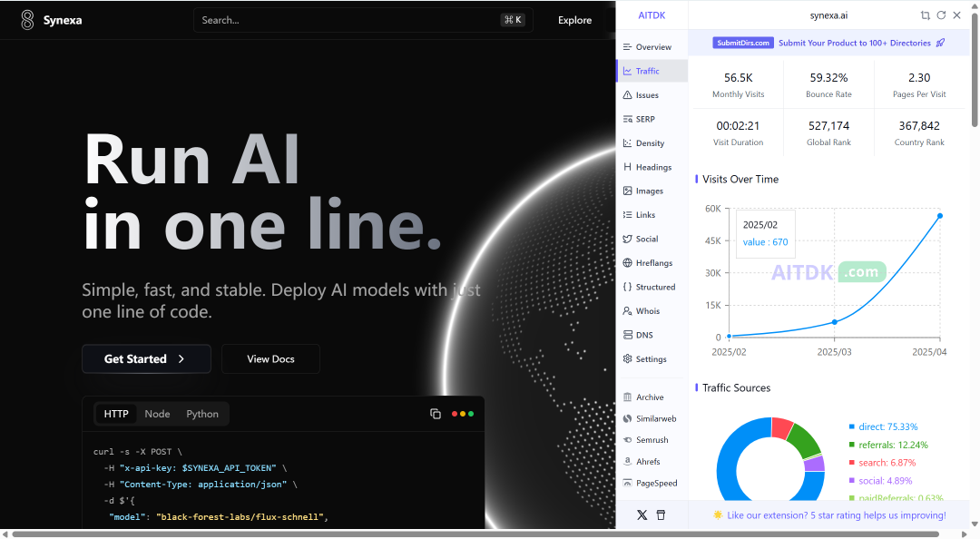Click the Synexa brand name
Image resolution: width=980 pixels, height=539 pixels.
click(x=63, y=20)
